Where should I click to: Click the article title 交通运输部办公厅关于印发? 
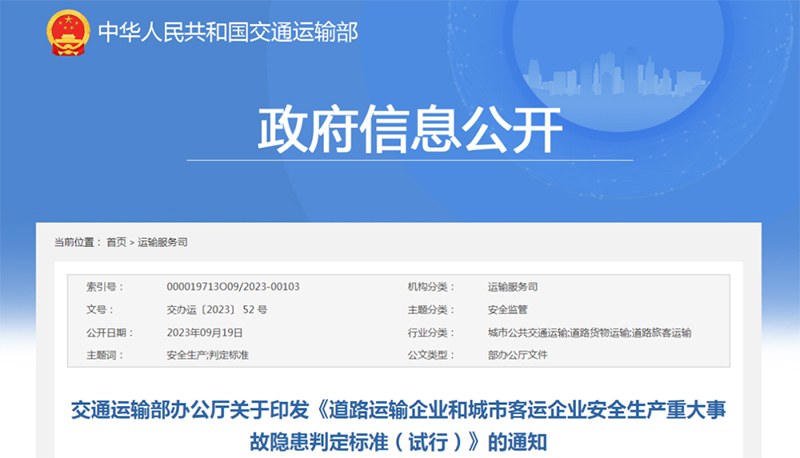click(x=190, y=410)
